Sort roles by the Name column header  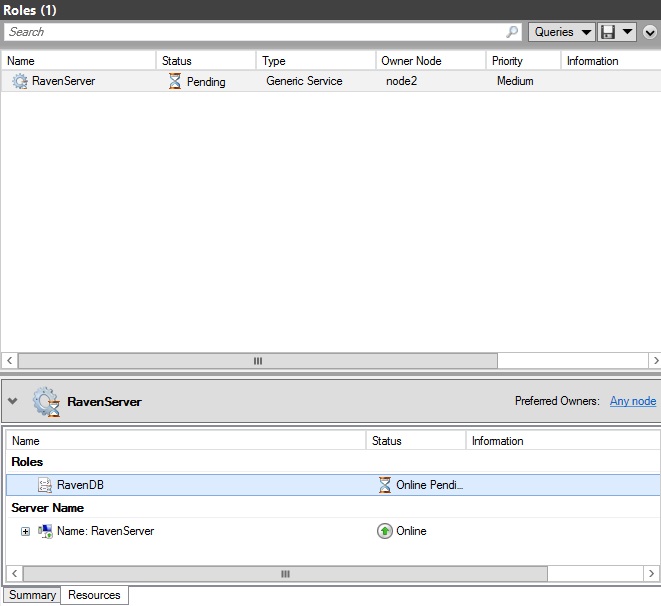(x=78, y=61)
